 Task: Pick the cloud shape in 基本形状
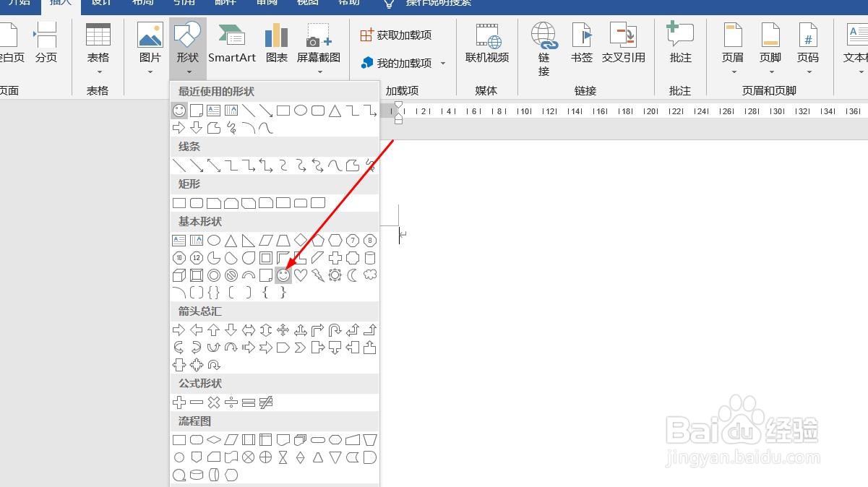click(x=369, y=275)
